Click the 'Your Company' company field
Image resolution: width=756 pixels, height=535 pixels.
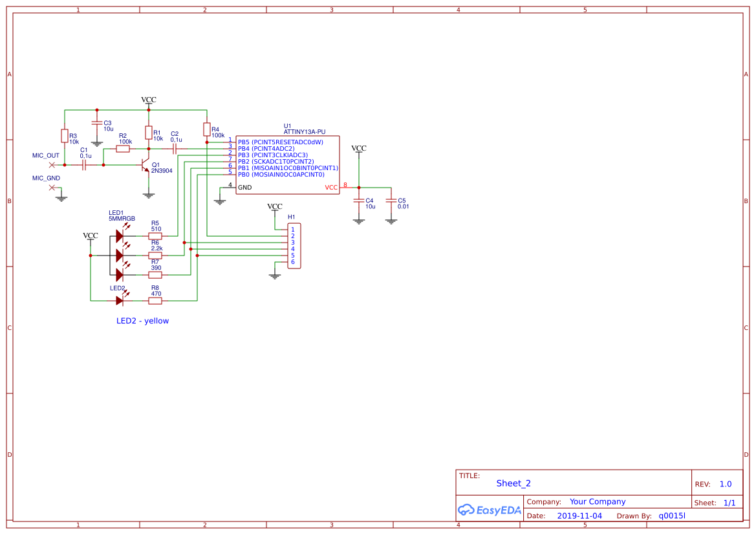tap(598, 502)
